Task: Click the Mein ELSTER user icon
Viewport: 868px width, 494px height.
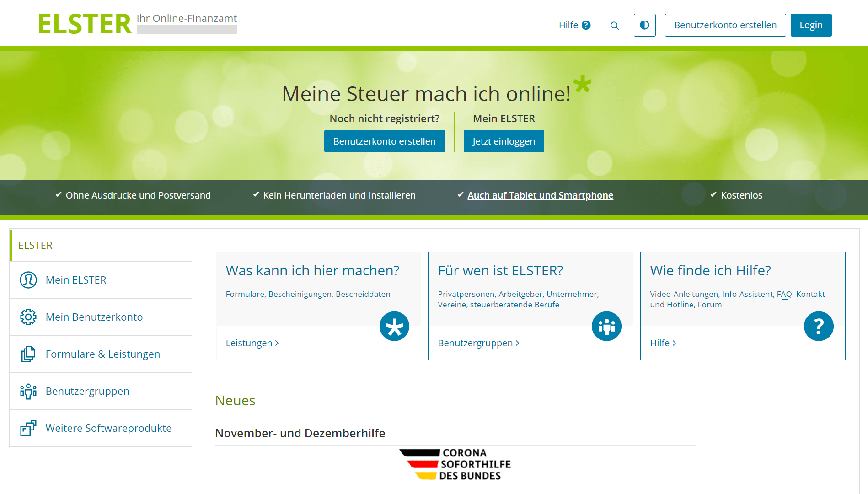Action: [x=28, y=280]
